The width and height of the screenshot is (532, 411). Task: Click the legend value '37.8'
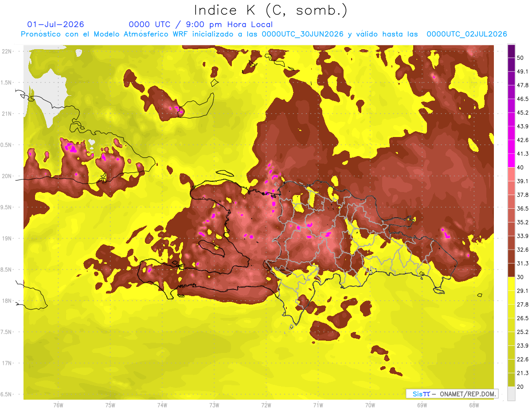(x=523, y=195)
